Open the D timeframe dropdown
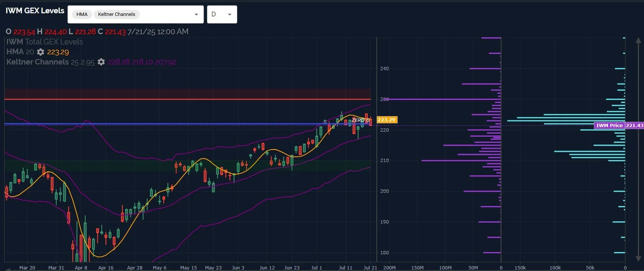644x271 pixels. tap(222, 14)
